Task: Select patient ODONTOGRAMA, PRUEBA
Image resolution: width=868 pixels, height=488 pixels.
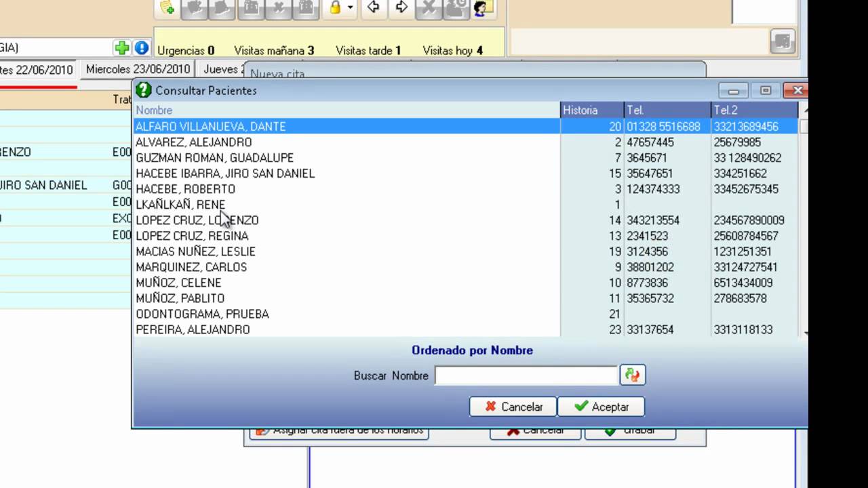Action: click(x=347, y=313)
